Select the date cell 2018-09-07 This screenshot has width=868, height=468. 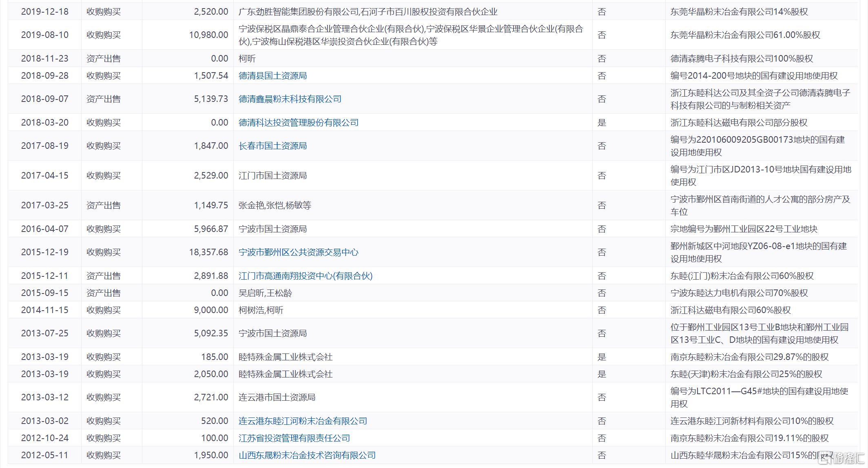45,99
